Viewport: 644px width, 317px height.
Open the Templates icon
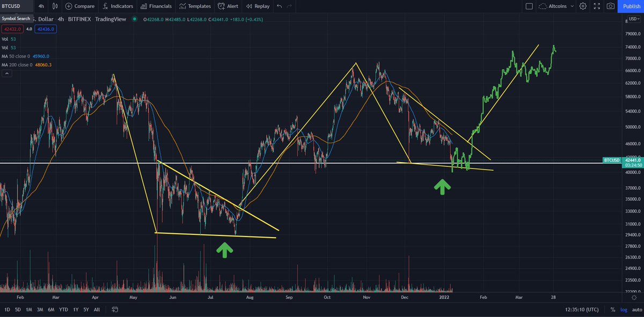(x=195, y=6)
